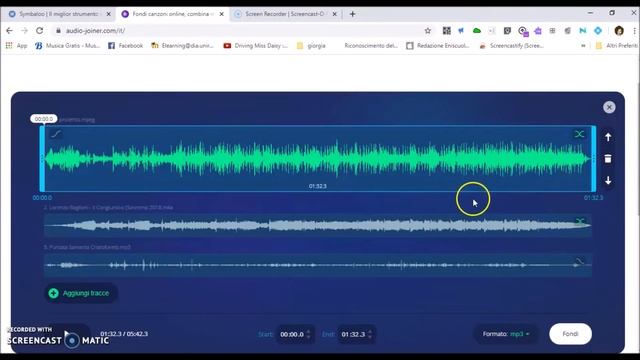Expand hidden bookmarks overflow chevron
Image resolution: width=640 pixels, height=360 pixels.
click(x=583, y=46)
